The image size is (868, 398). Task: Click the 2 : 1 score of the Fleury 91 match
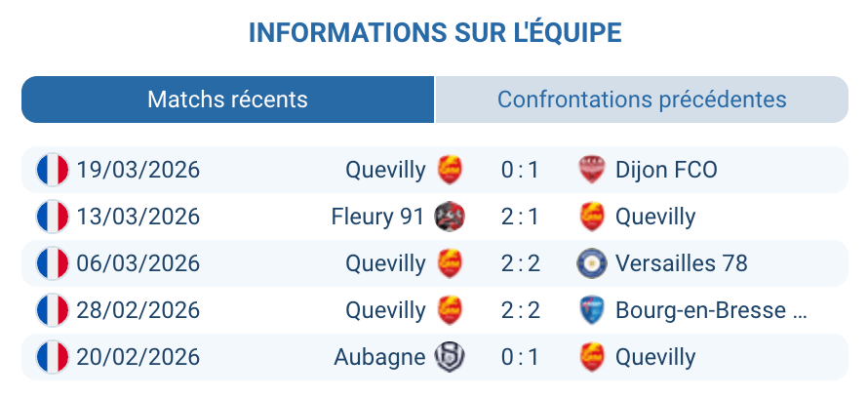coord(520,217)
